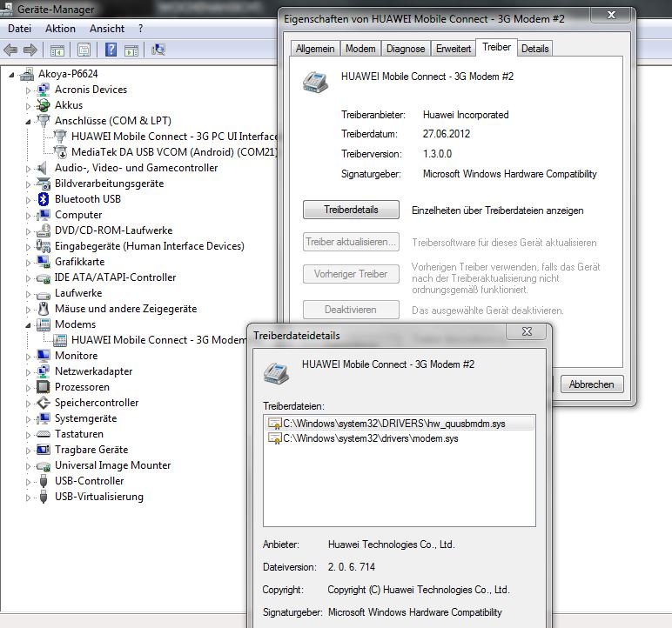Click the Deaktivieren button
The width and height of the screenshot is (672, 628).
(x=351, y=310)
